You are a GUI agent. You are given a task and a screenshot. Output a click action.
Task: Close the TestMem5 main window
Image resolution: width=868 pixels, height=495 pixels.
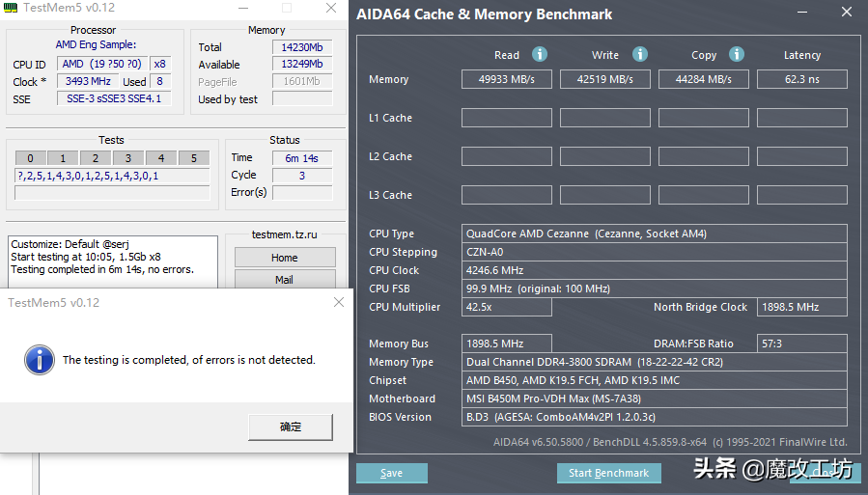[x=331, y=8]
